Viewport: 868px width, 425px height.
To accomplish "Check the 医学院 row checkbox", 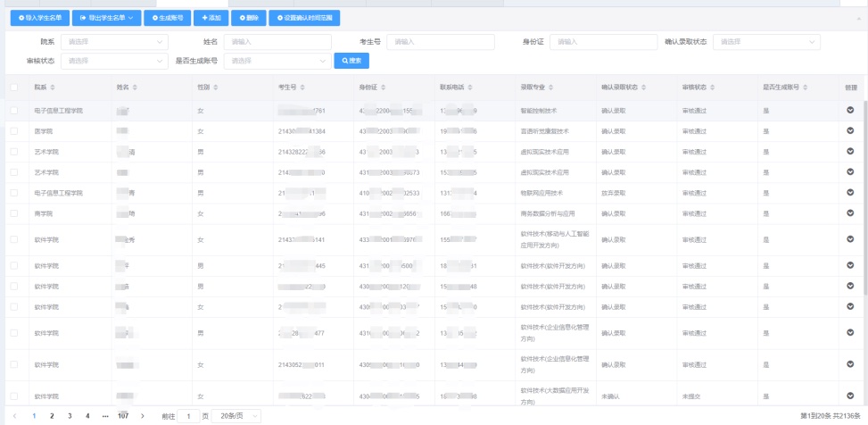I will [14, 130].
